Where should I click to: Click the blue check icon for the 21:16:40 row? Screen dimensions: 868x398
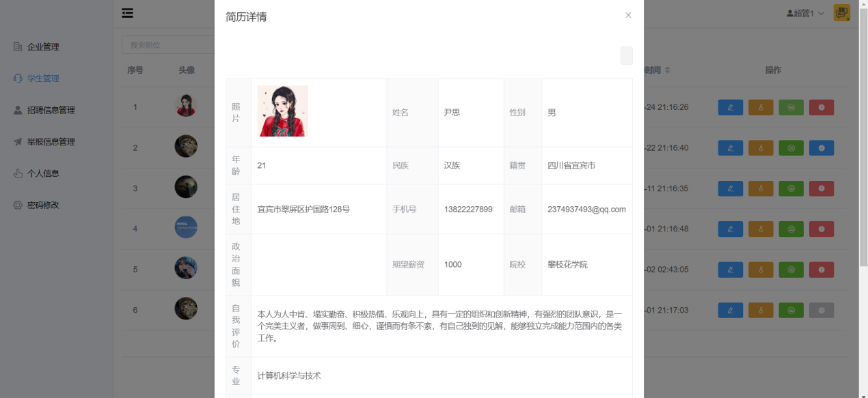(x=822, y=147)
